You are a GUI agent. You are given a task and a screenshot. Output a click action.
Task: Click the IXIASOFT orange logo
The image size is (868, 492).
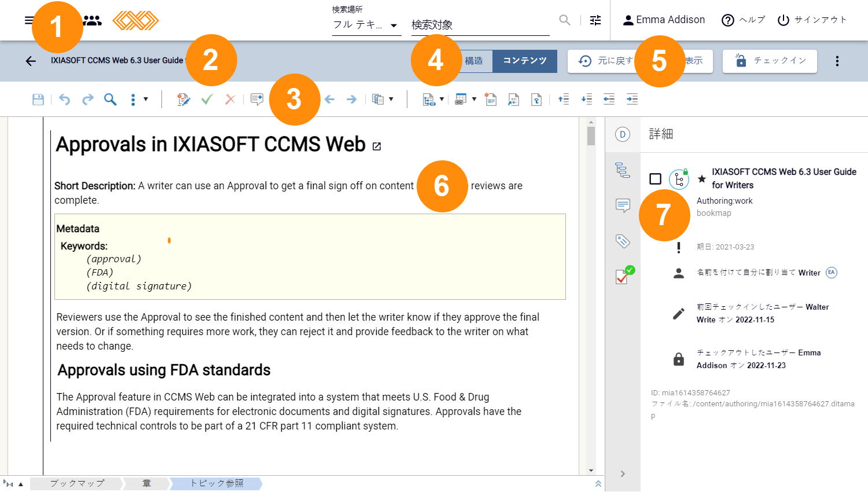click(135, 21)
